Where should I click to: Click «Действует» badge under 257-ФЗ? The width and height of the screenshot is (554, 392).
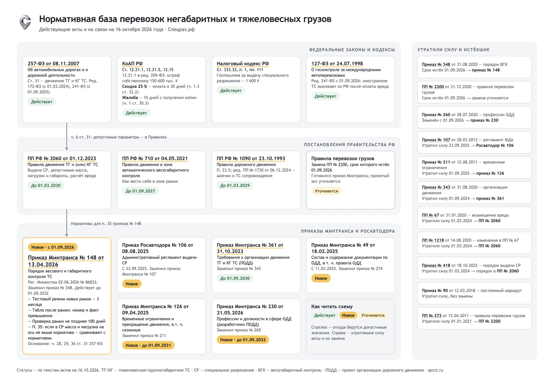click(42, 102)
